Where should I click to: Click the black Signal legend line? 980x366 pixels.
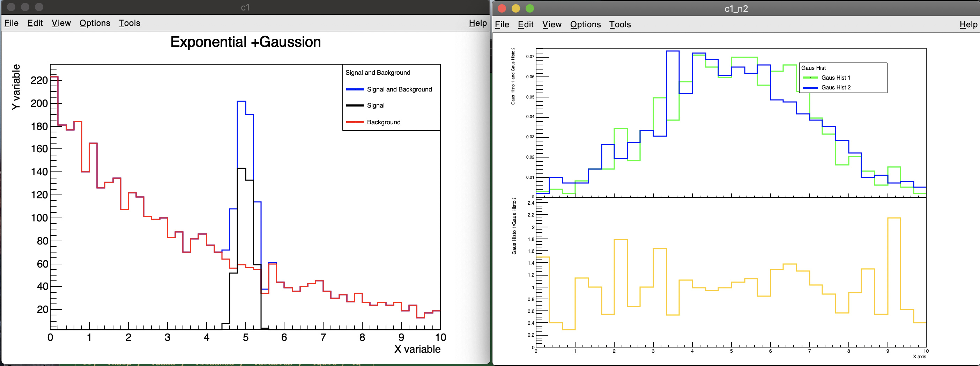click(355, 105)
